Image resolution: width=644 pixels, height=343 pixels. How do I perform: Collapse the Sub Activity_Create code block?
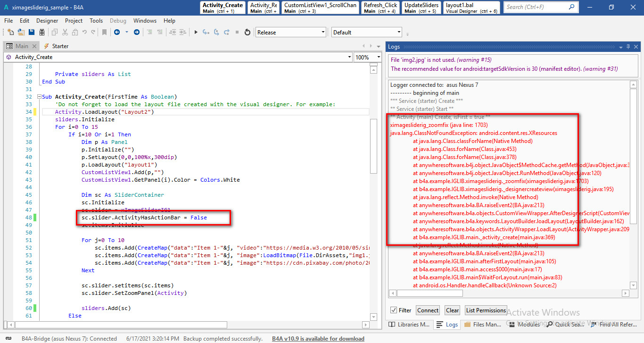pyautogui.click(x=39, y=97)
